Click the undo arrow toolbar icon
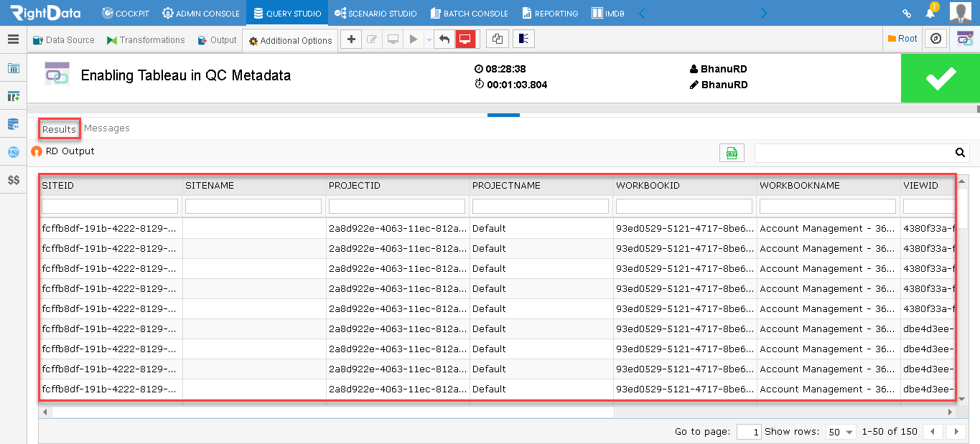This screenshot has height=444, width=980. click(x=444, y=39)
